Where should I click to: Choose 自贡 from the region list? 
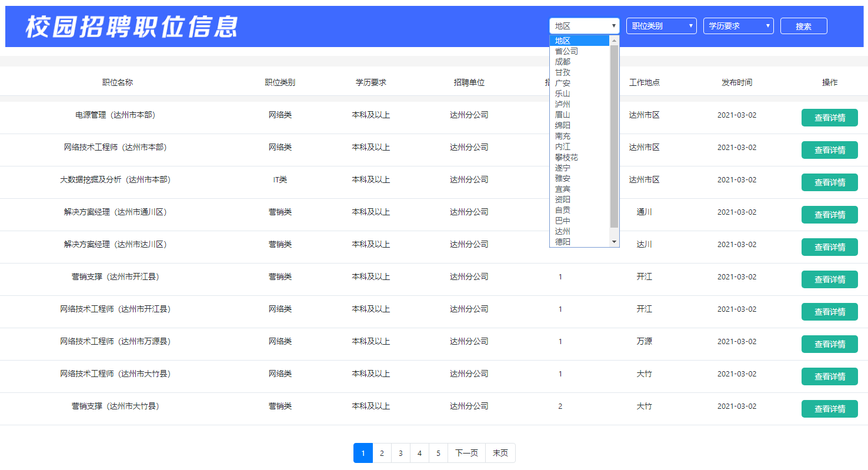(580, 210)
